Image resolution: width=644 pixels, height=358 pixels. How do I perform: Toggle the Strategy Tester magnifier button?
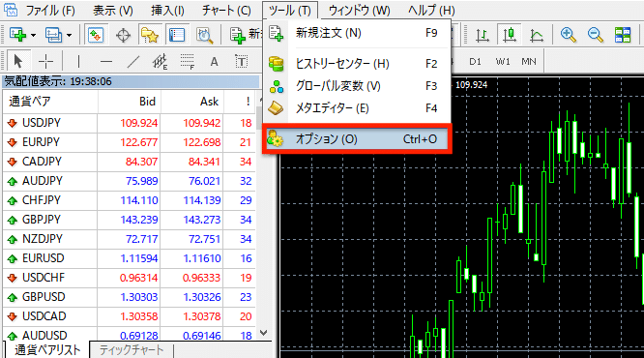coord(204,35)
